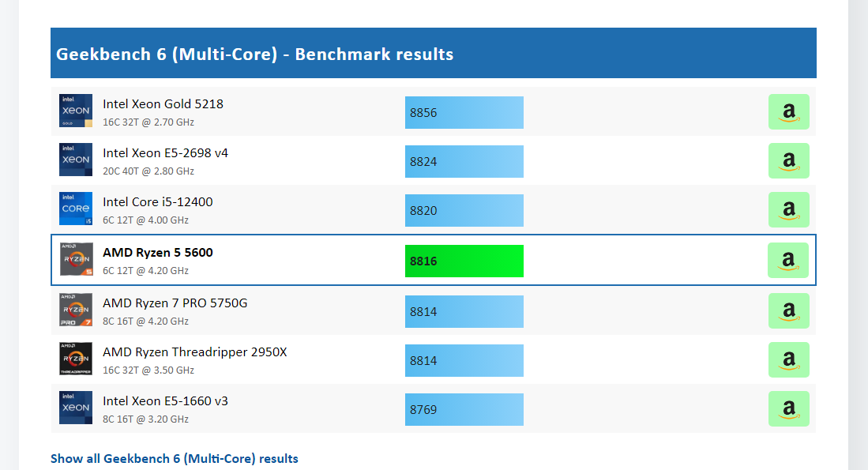Screen dimensions: 868x470
Task: Click the Ryzen Threadripper logo badge
Action: pyautogui.click(x=76, y=359)
